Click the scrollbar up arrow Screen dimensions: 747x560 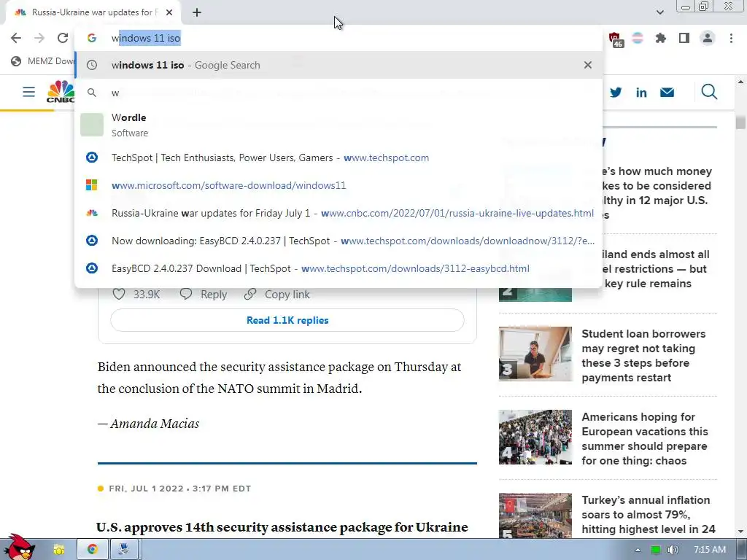(740, 82)
